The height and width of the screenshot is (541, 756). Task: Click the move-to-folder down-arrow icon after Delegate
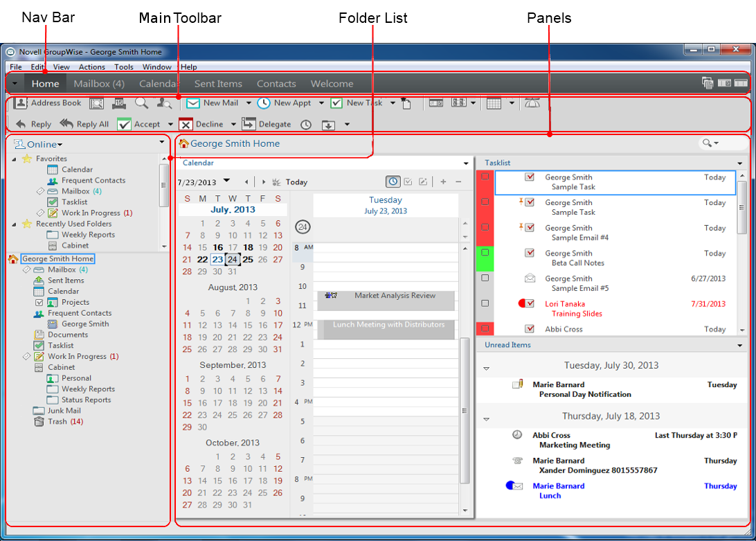click(x=328, y=125)
